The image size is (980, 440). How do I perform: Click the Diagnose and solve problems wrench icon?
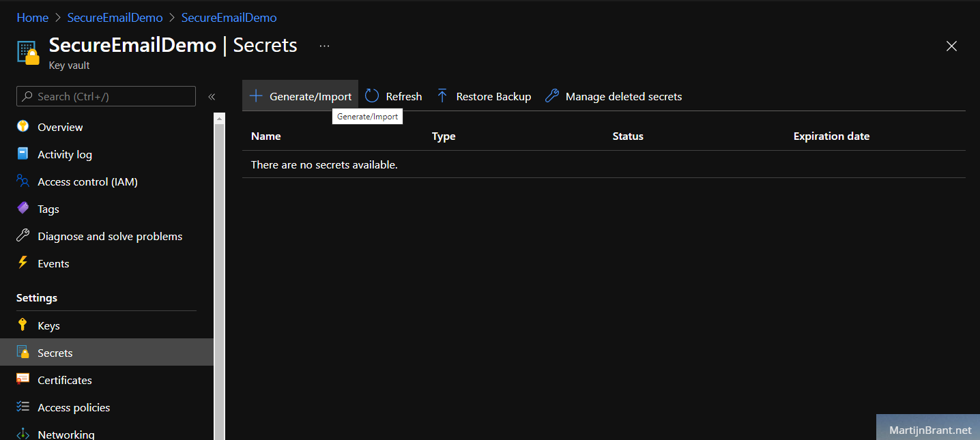23,236
